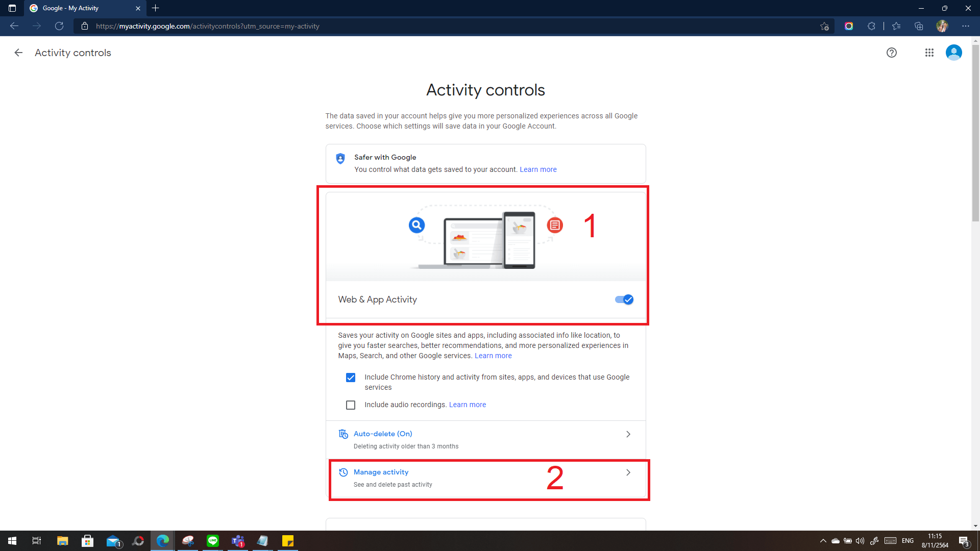Viewport: 980px width, 551px height.
Task: Open the Google Account avatar
Action: (953, 53)
